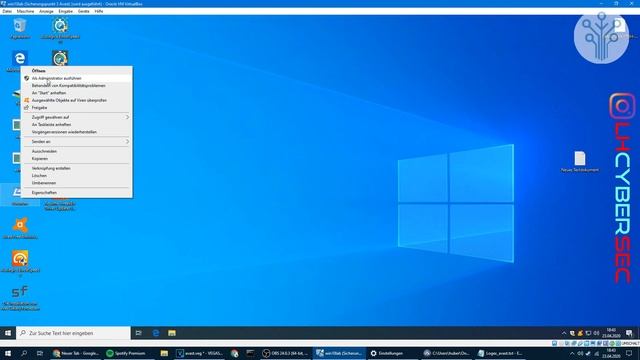Open the guest VM Start menu
640x360 pixels.
[x=8, y=333]
